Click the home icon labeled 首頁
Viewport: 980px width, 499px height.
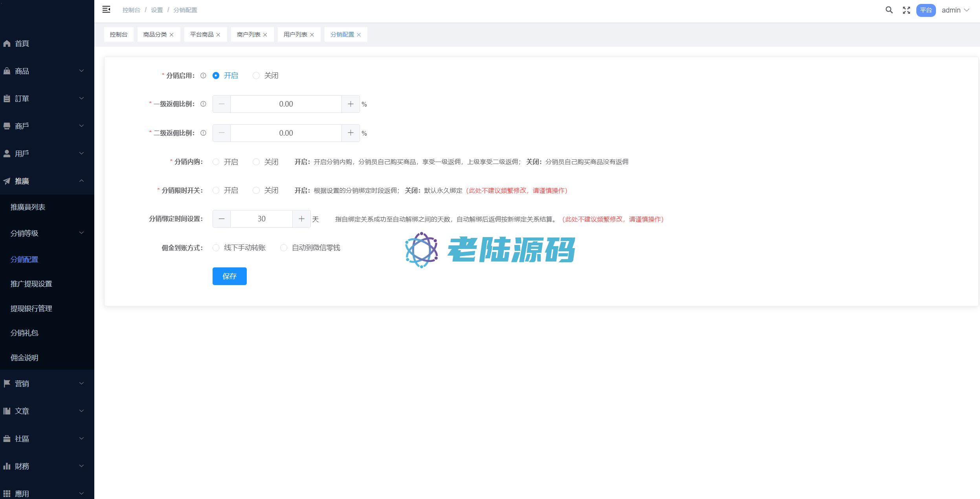7,44
